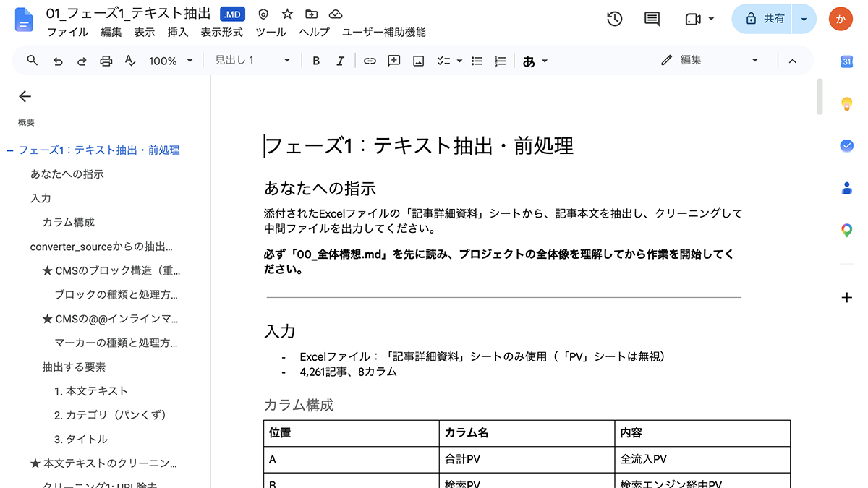Open Google Tasks in side panel
Screen dimensions: 868x488
pyautogui.click(x=847, y=146)
